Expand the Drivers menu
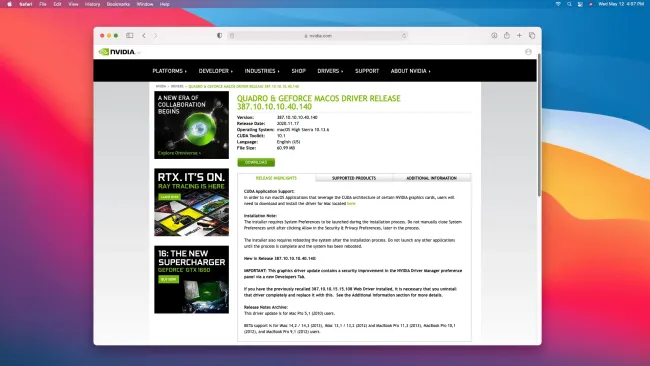This screenshot has width=650, height=366. 330,71
